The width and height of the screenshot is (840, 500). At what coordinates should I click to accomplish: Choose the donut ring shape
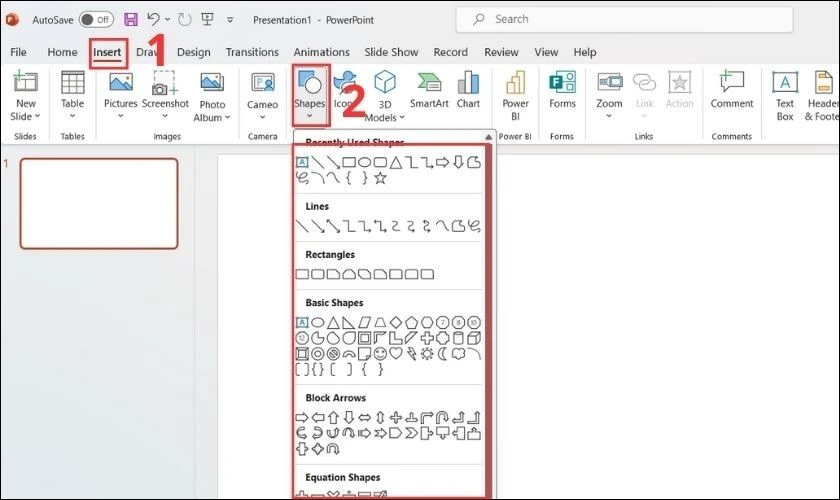click(318, 354)
